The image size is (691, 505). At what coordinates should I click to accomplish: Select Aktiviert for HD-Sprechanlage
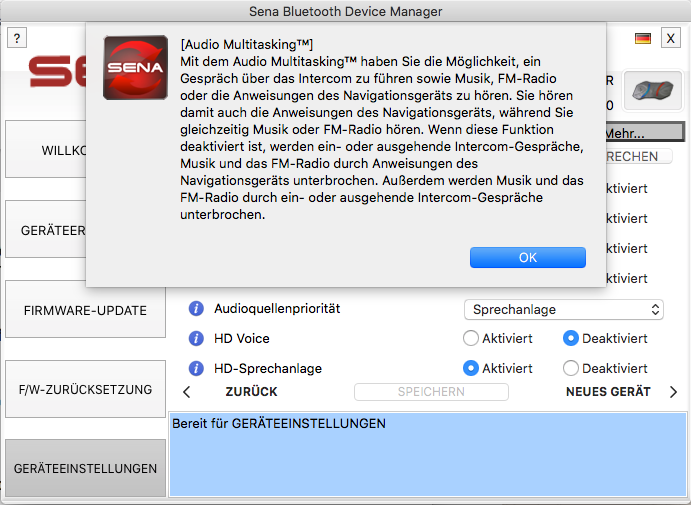tap(471, 368)
